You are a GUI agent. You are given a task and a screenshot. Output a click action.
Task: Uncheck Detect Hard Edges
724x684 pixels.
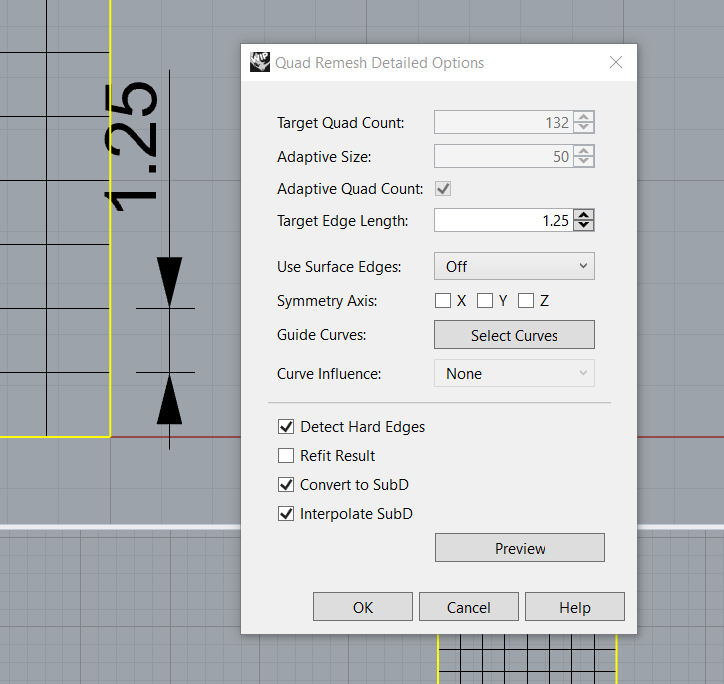[x=286, y=426]
